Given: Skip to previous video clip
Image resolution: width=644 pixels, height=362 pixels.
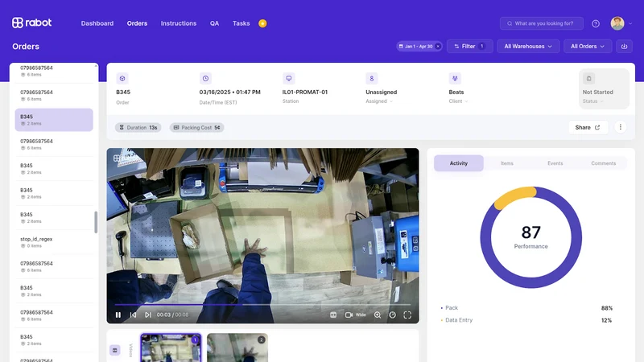Looking at the screenshot, I should point(133,315).
